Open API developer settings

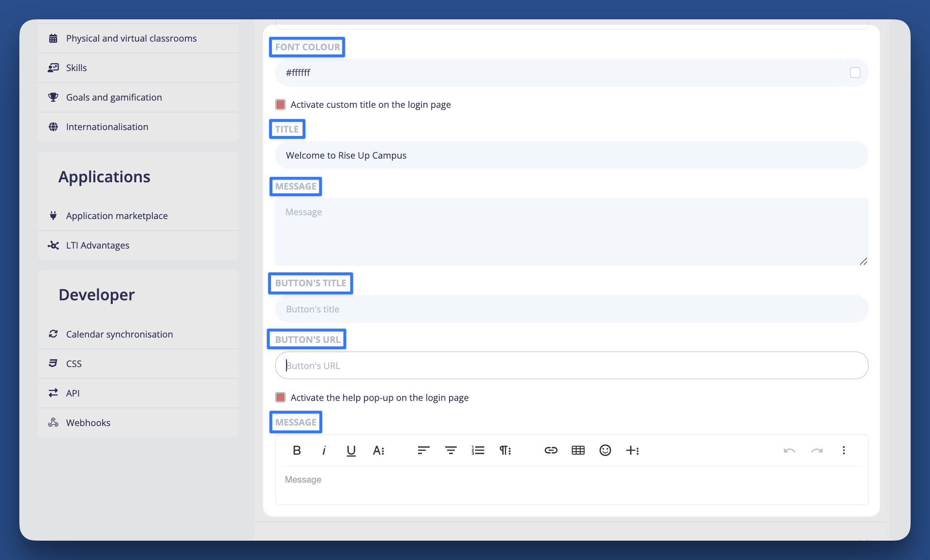coord(138,393)
